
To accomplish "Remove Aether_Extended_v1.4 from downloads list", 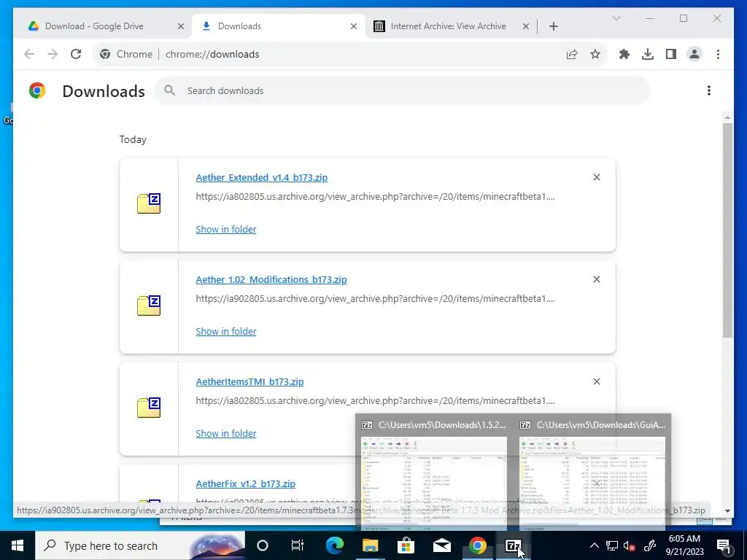I will (x=597, y=177).
